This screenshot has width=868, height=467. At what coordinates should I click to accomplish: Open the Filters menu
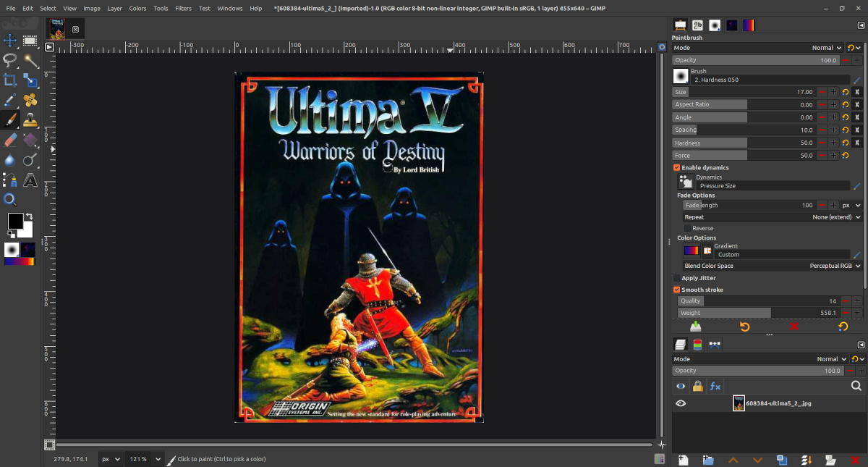pyautogui.click(x=184, y=8)
